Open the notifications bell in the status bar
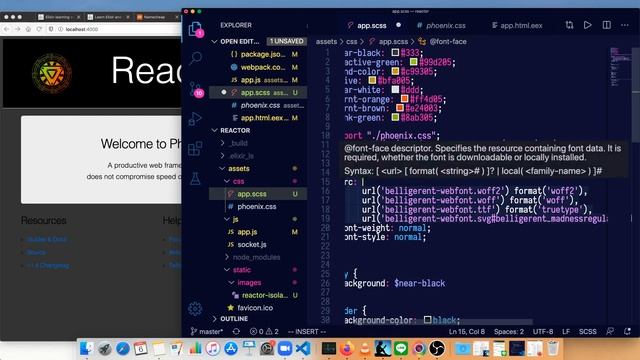640x360 pixels. pos(627,331)
